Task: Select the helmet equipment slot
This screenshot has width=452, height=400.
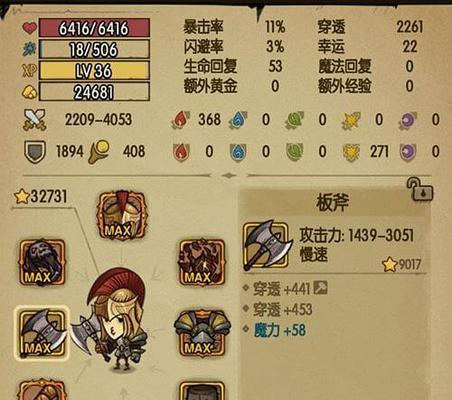Action: click(122, 215)
